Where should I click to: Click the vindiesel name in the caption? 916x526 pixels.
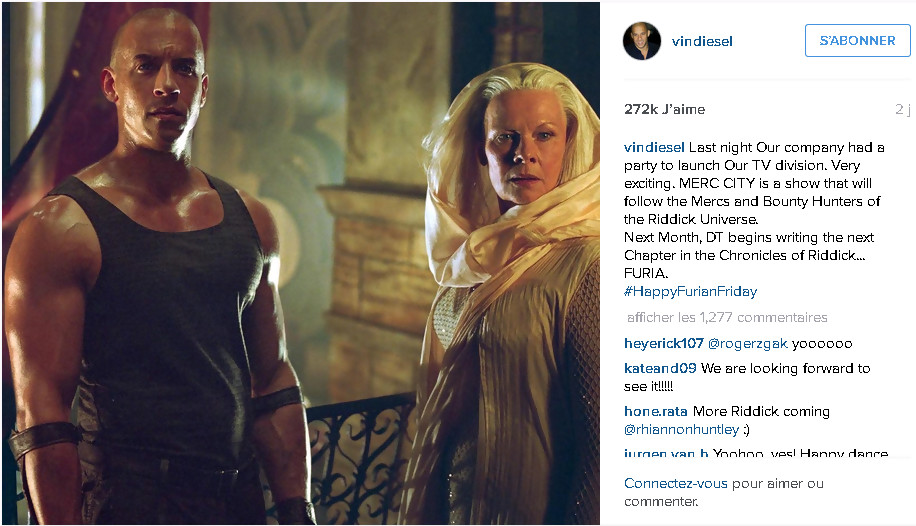click(x=654, y=147)
